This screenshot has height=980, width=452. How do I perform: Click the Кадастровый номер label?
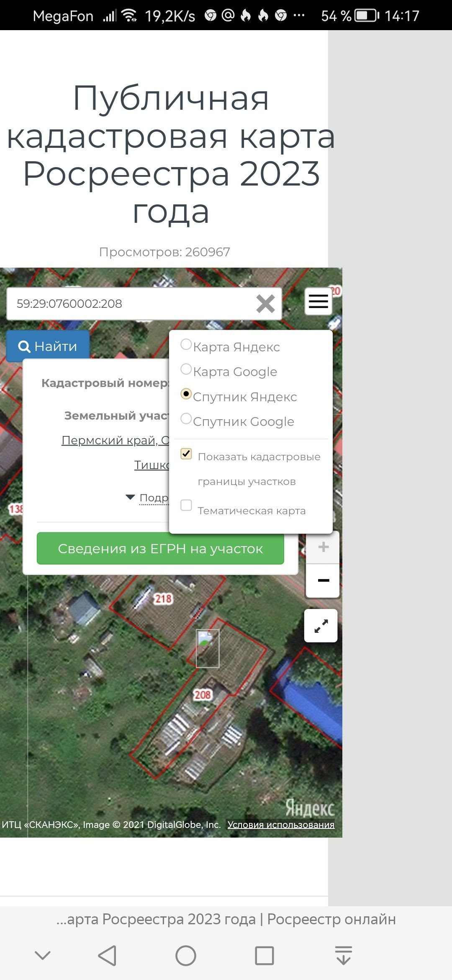tap(105, 383)
